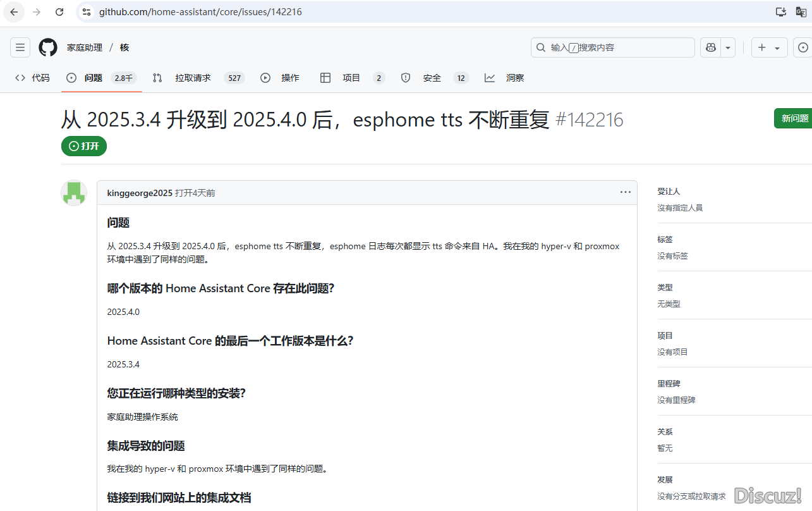Click the translate page icon
The height and width of the screenshot is (511, 812).
tap(801, 12)
